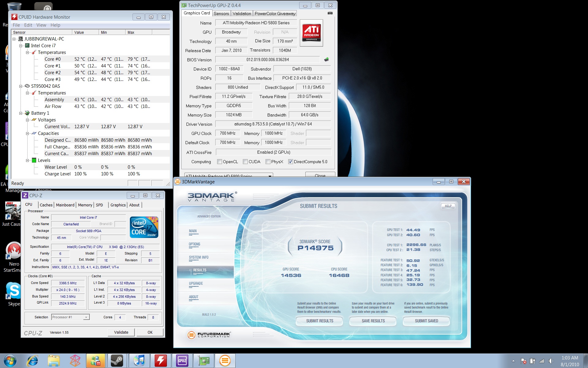Click the CPU-Z taskbar icon

pyautogui.click(x=182, y=361)
